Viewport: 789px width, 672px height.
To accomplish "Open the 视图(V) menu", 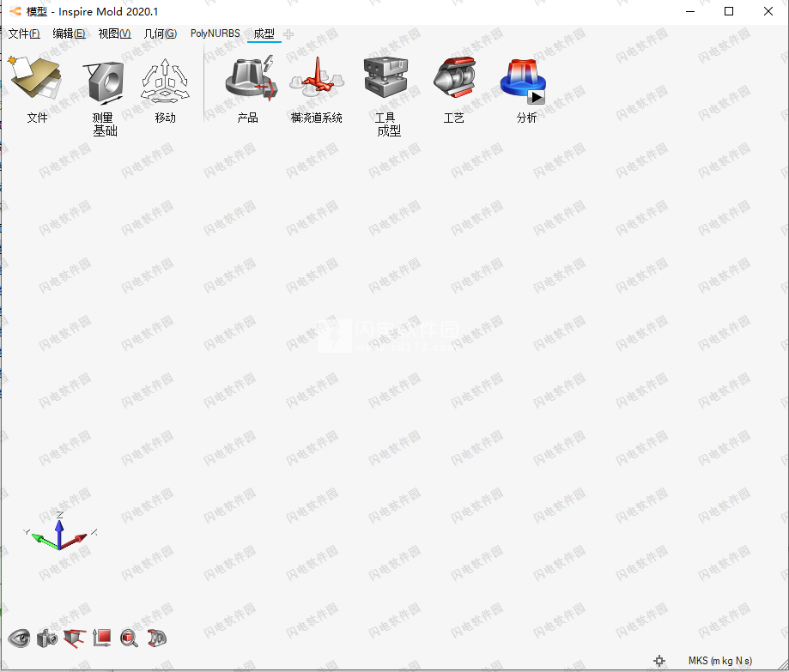I will (115, 33).
